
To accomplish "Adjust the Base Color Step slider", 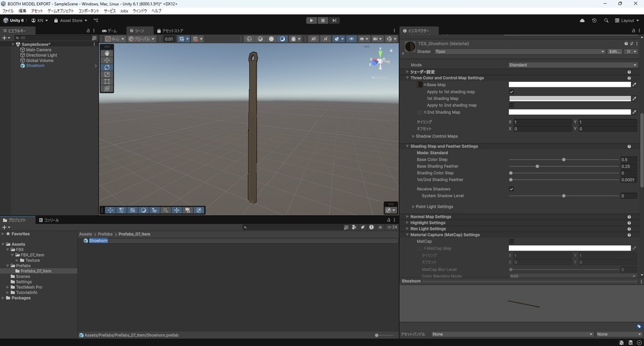I will [563, 159].
